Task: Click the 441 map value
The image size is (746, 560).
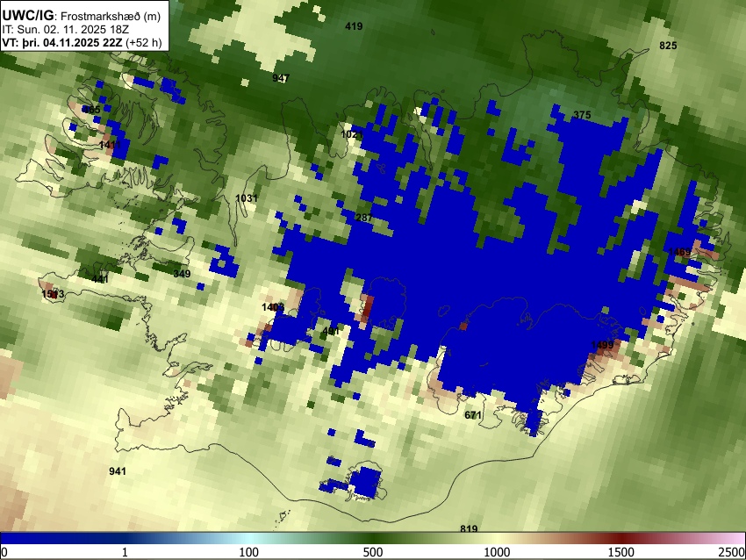Action: (100, 279)
